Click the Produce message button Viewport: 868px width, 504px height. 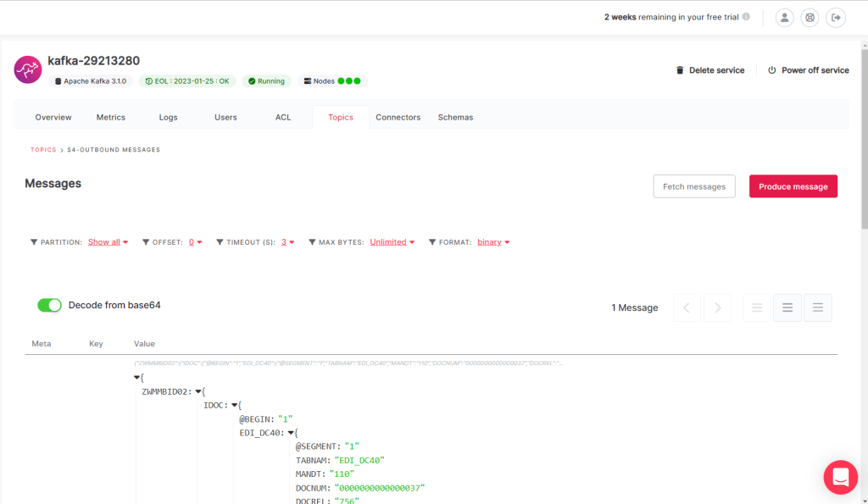pos(793,186)
